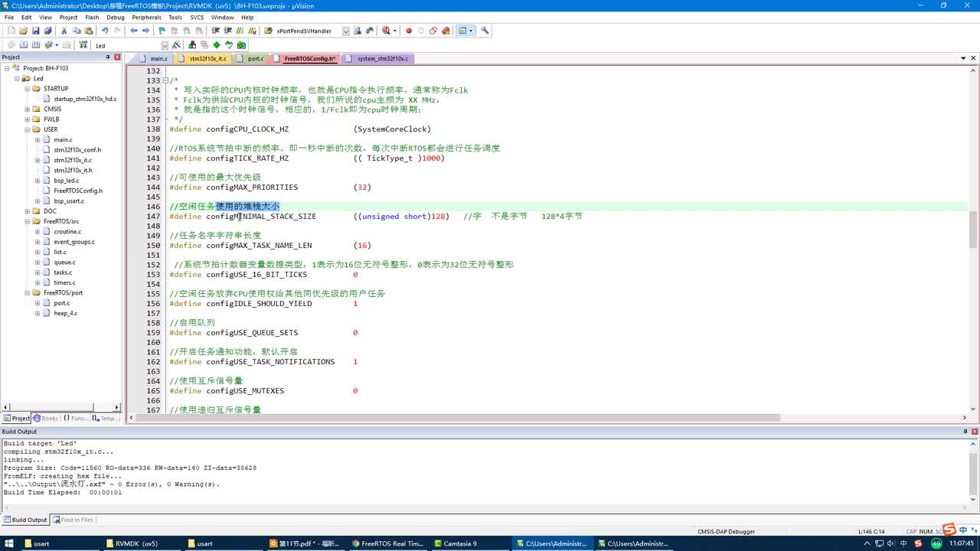Rebuild all target files icon
This screenshot has width=980, height=551.
coord(36,45)
